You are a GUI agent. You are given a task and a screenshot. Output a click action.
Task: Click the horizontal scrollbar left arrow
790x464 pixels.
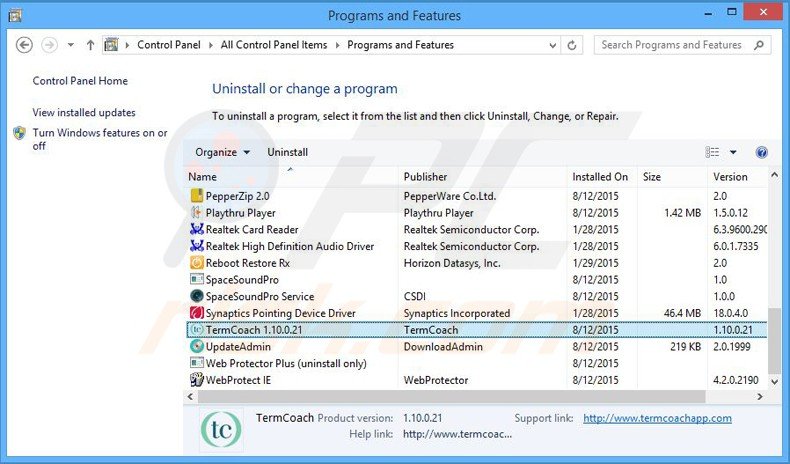pyautogui.click(x=190, y=396)
